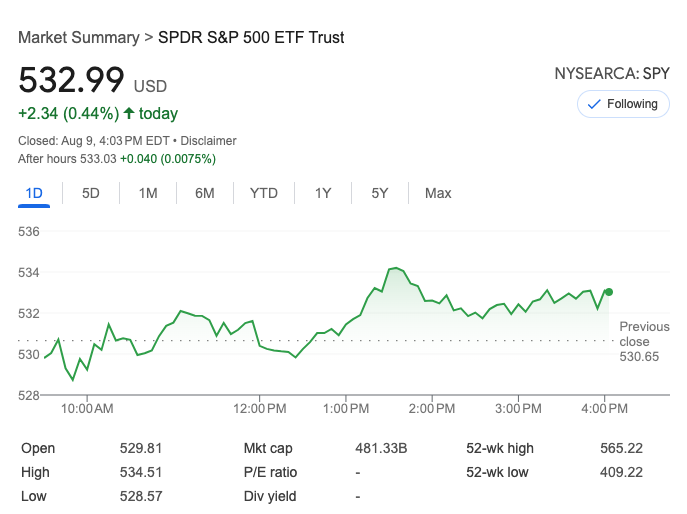Select the 1Y time range

click(x=323, y=193)
